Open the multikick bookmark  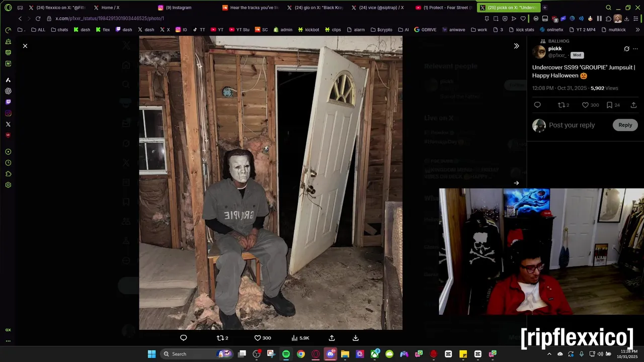[613, 30]
